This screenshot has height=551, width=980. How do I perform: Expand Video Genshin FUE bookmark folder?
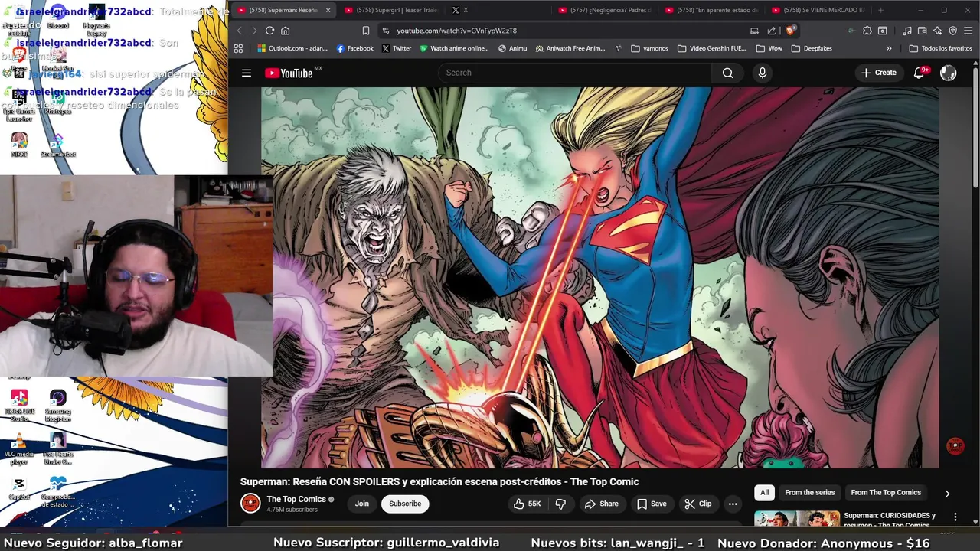click(711, 48)
